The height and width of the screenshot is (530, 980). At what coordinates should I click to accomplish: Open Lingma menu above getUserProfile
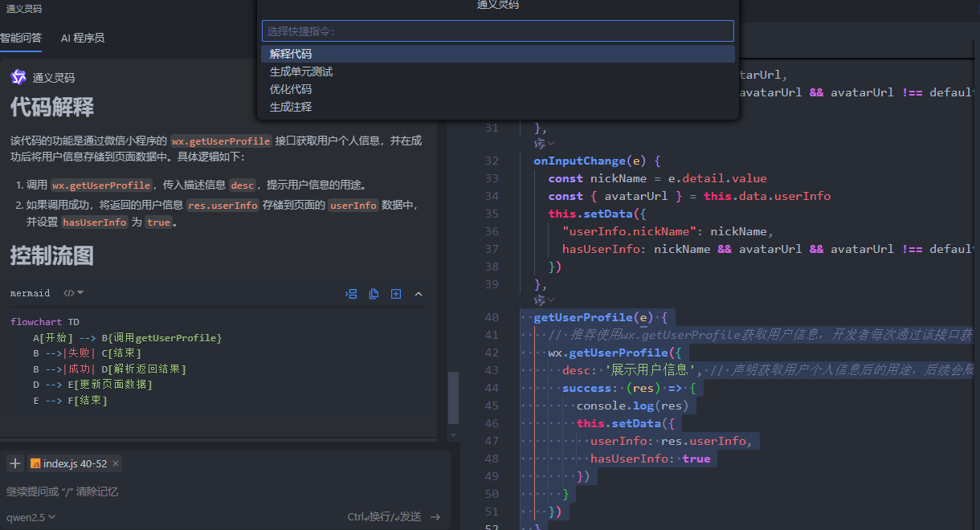pyautogui.click(x=545, y=300)
